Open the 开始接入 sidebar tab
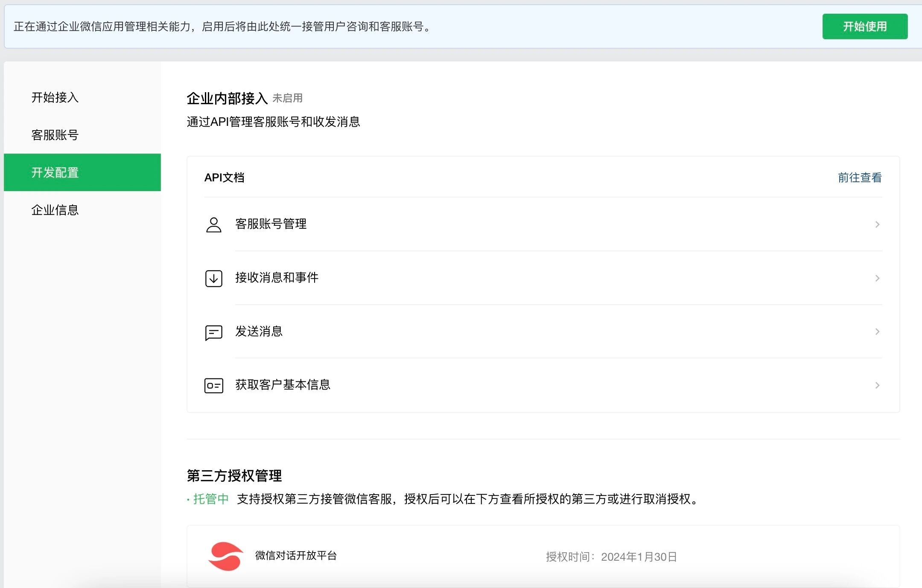 click(55, 98)
